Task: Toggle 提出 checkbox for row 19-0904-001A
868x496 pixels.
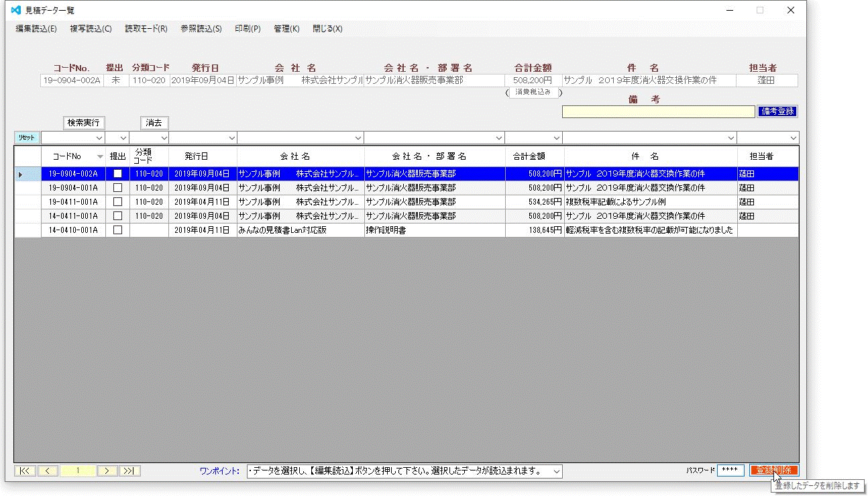Action: [x=117, y=188]
